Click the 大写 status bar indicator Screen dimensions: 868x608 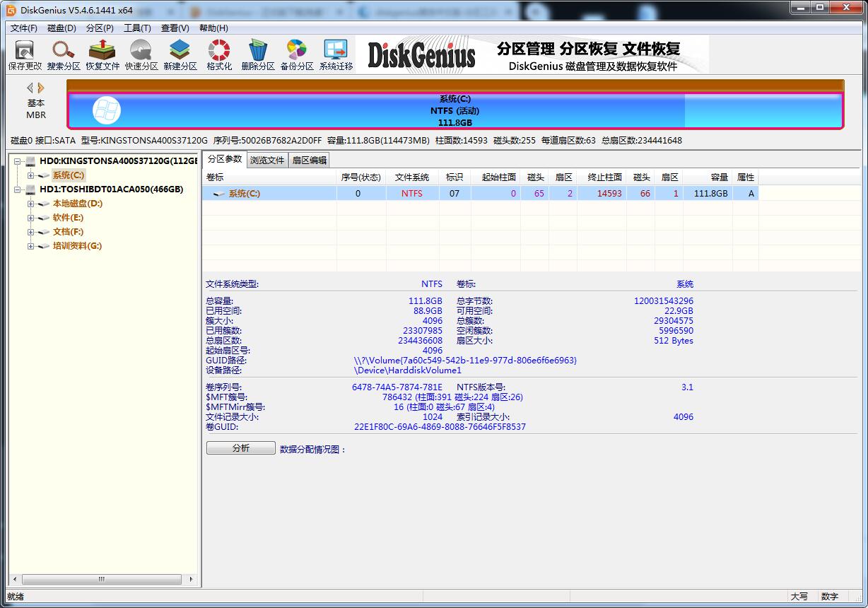click(x=799, y=597)
